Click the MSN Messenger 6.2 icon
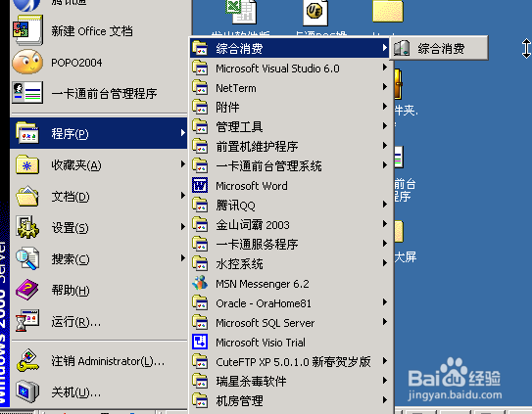The width and height of the screenshot is (532, 414). (200, 283)
